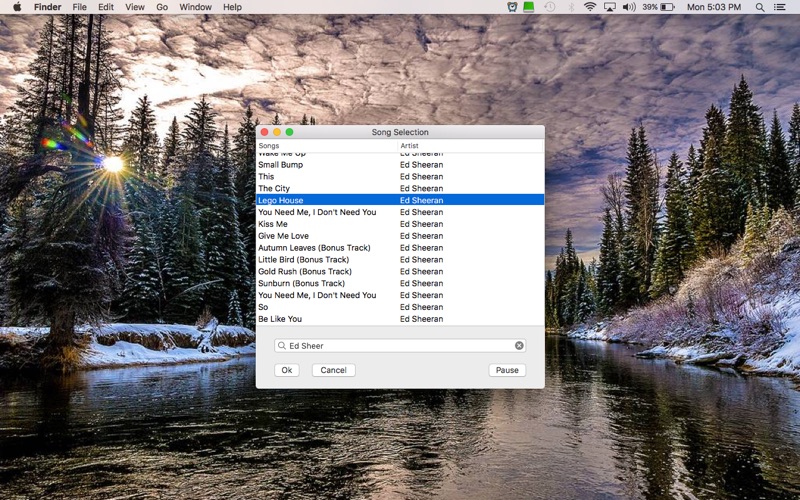The image size is (800, 500).
Task: Click the Spotlight search magnifier icon
Action: point(760,7)
